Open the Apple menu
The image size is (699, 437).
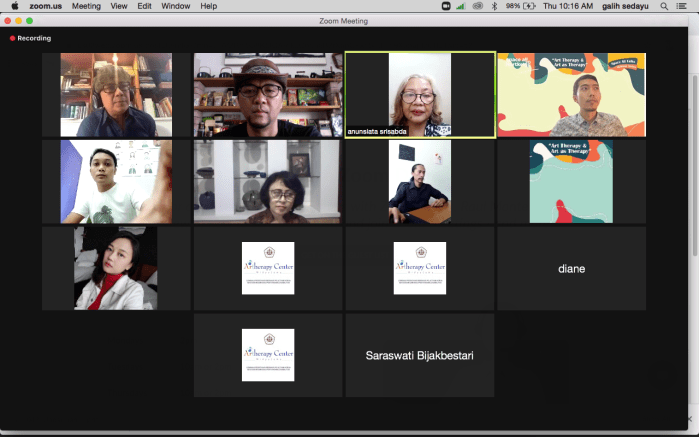[x=14, y=6]
